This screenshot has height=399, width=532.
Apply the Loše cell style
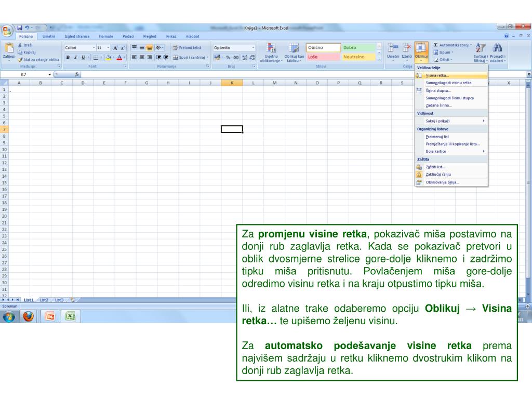click(x=323, y=57)
